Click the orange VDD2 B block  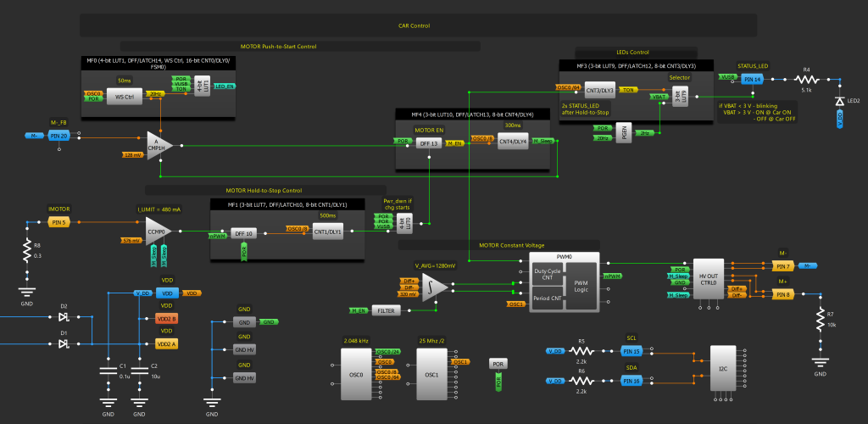tap(166, 319)
